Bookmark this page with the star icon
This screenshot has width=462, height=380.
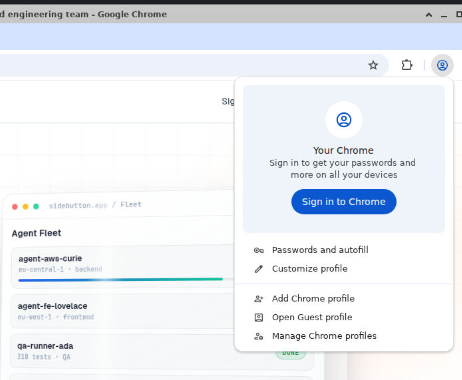373,65
